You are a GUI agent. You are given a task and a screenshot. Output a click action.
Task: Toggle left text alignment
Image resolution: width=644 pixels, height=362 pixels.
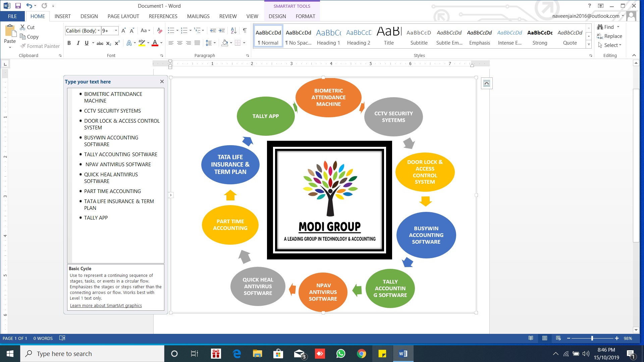point(171,43)
